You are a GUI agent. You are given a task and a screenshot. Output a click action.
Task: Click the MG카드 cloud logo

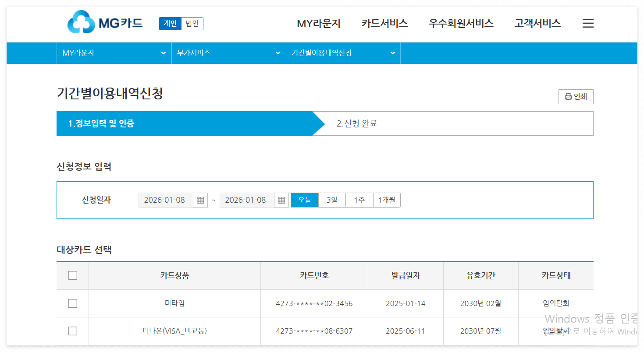click(x=105, y=22)
